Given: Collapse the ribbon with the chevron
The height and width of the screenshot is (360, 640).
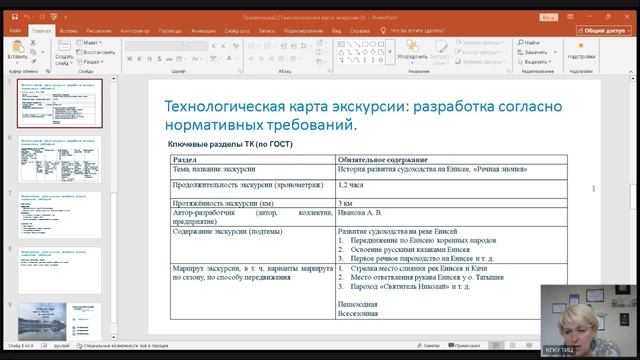Looking at the screenshot, I should tap(631, 71).
